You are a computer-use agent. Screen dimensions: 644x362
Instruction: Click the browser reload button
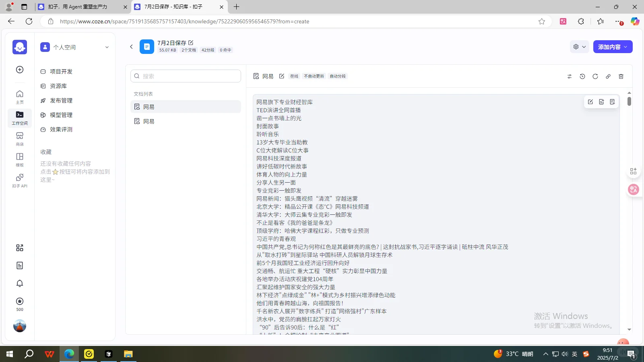click(29, 21)
